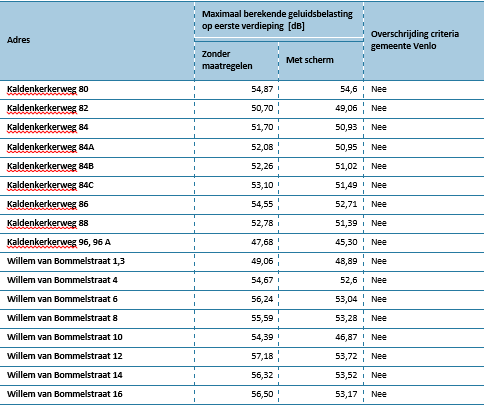Click the 'Met scherm' subheader
Image resolution: width=486 pixels, height=405 pixels.
coord(310,60)
